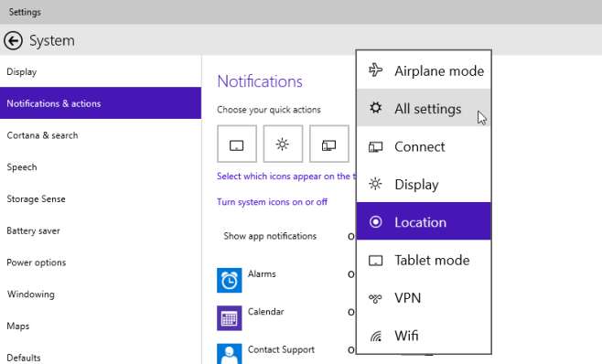The width and height of the screenshot is (602, 364).
Task: Click the Calendar app icon
Action: [230, 318]
